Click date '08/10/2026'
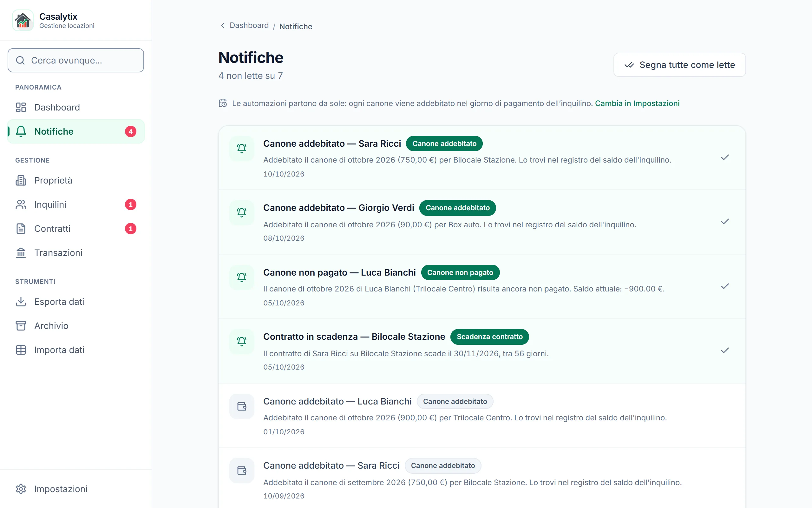The width and height of the screenshot is (812, 508). (x=284, y=238)
